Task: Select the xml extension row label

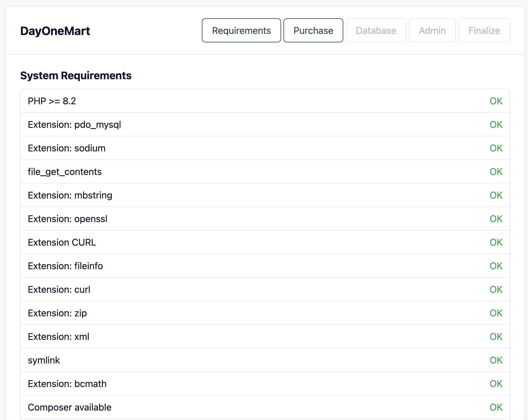Action: (58, 337)
